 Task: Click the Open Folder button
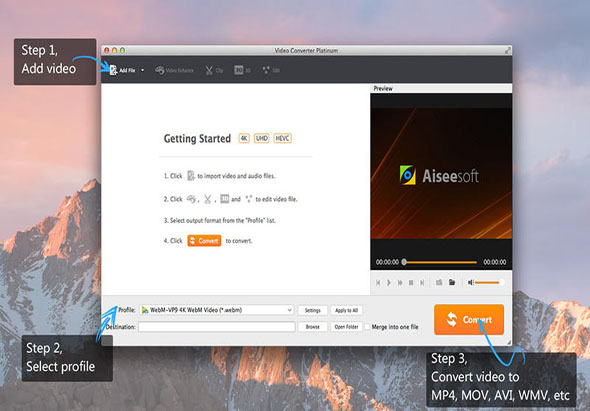[346, 327]
